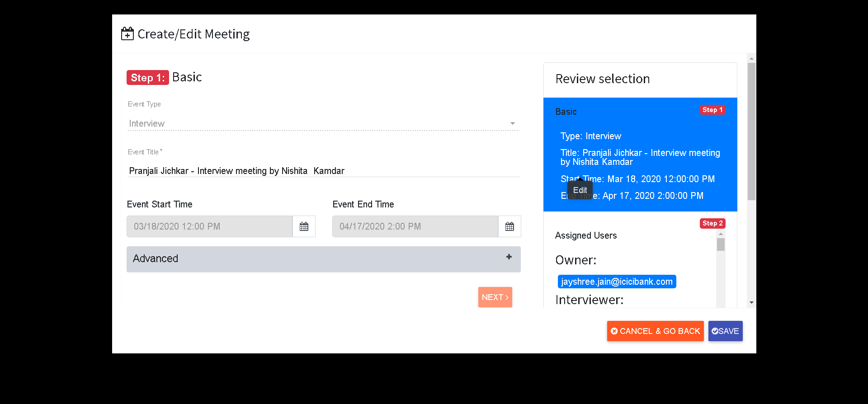
Task: Click the Event End Time date field
Action: pos(415,226)
